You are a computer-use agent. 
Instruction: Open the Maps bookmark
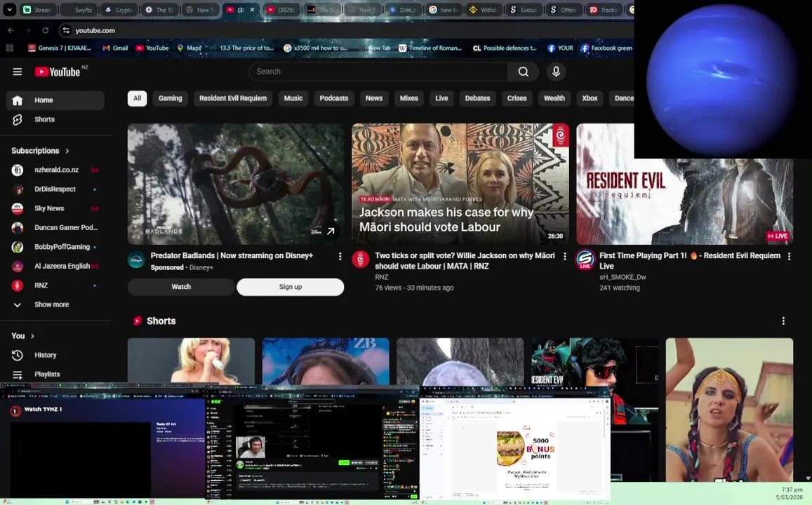click(189, 48)
